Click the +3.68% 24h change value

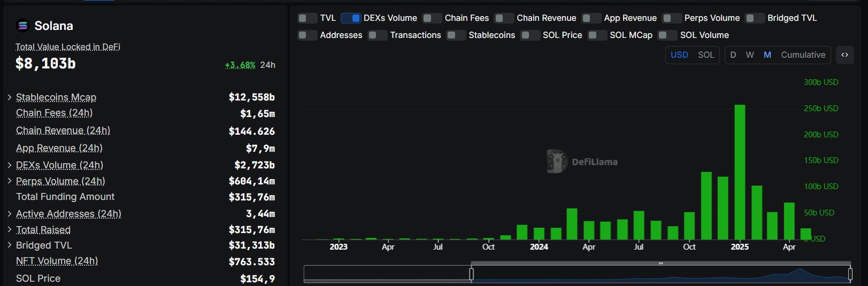(x=240, y=65)
